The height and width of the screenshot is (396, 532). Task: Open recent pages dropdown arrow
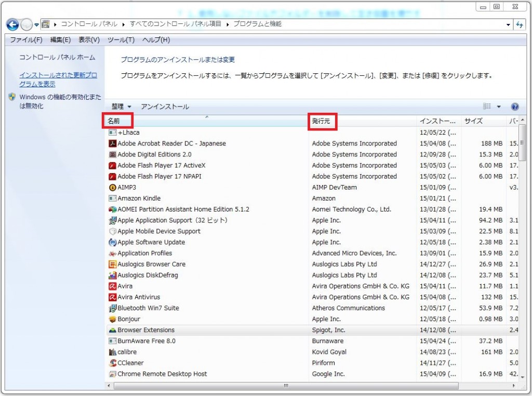pos(36,25)
